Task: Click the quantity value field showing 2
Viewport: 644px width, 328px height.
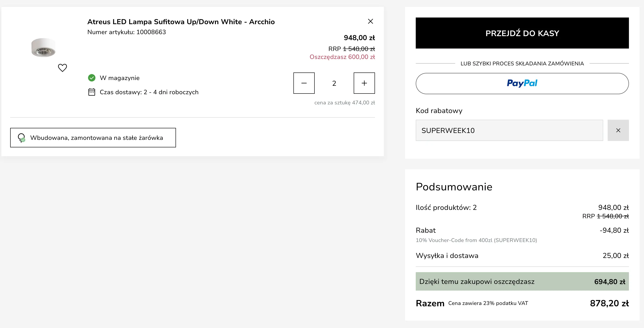Action: (334, 83)
